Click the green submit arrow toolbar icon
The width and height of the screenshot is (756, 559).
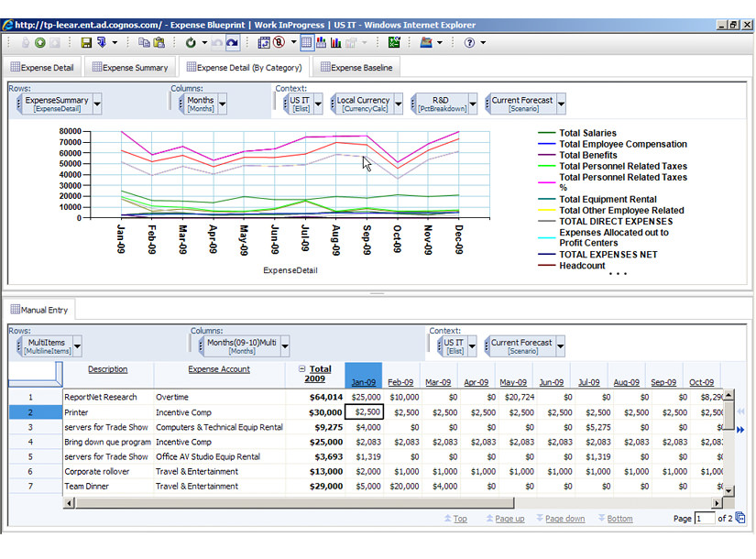pos(40,43)
